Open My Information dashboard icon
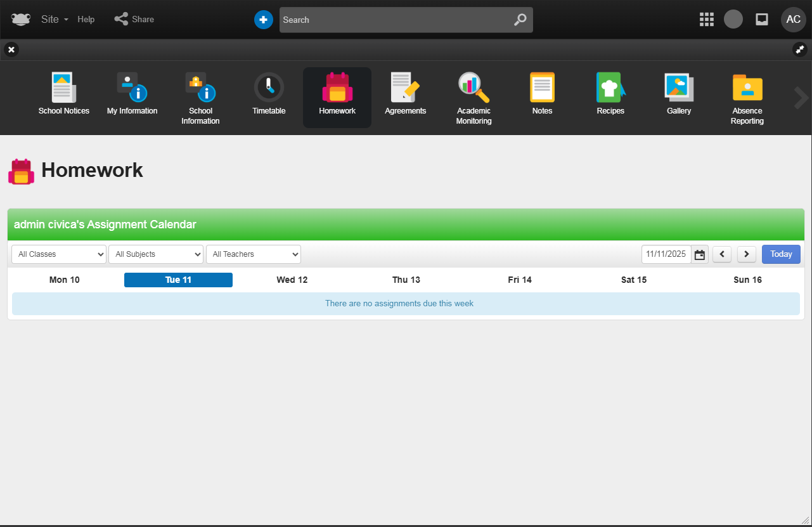The width and height of the screenshot is (812, 527). [x=132, y=88]
